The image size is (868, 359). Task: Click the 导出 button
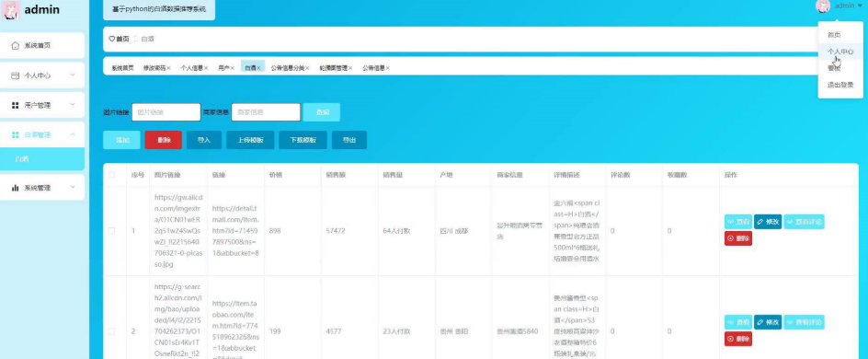coord(349,140)
